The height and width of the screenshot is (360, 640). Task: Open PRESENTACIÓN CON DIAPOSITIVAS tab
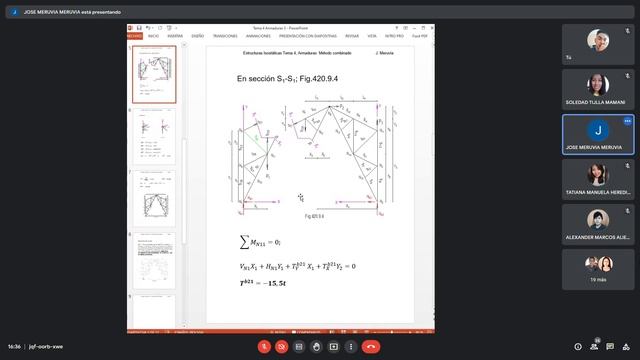point(308,36)
